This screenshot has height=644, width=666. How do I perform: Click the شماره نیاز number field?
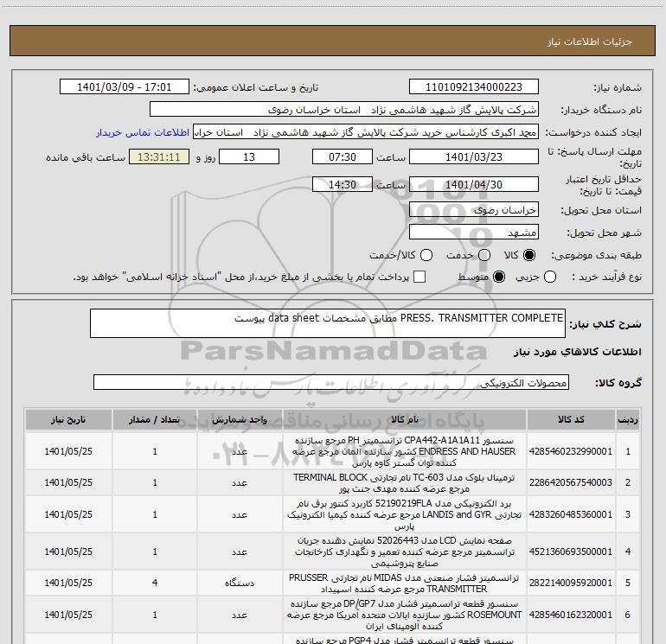click(x=473, y=87)
